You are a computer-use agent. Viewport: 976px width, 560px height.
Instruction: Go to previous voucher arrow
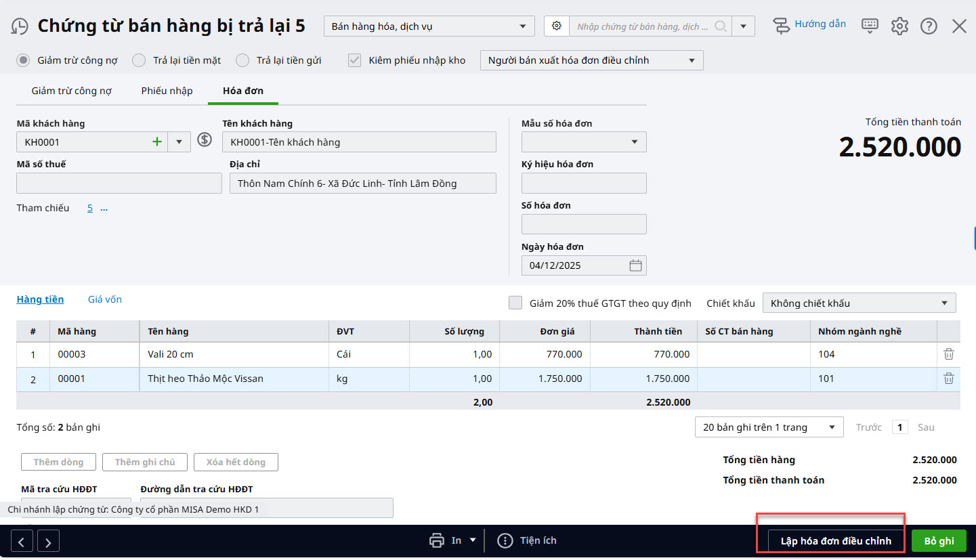[22, 541]
